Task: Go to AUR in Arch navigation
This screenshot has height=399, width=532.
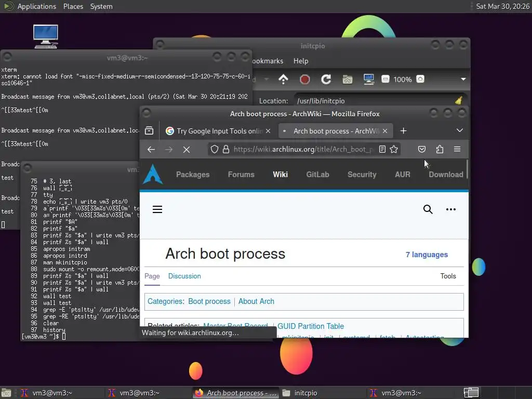Action: pos(403,175)
